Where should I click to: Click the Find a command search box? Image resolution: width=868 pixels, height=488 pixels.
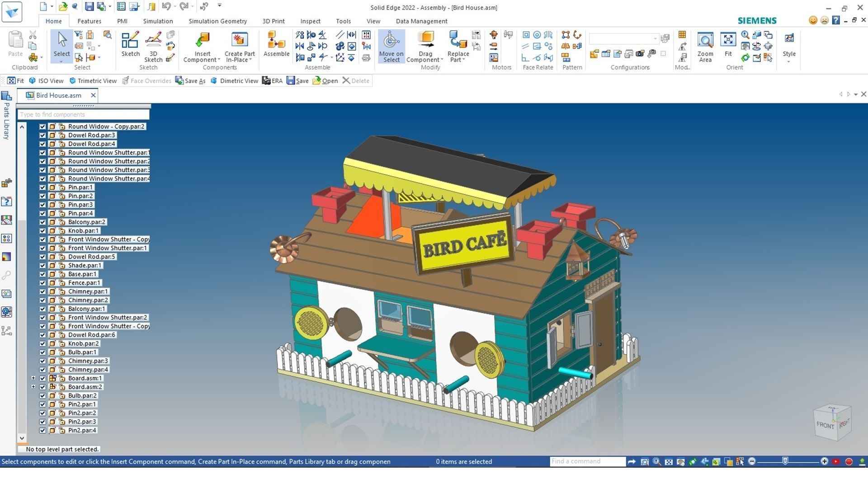[588, 461]
